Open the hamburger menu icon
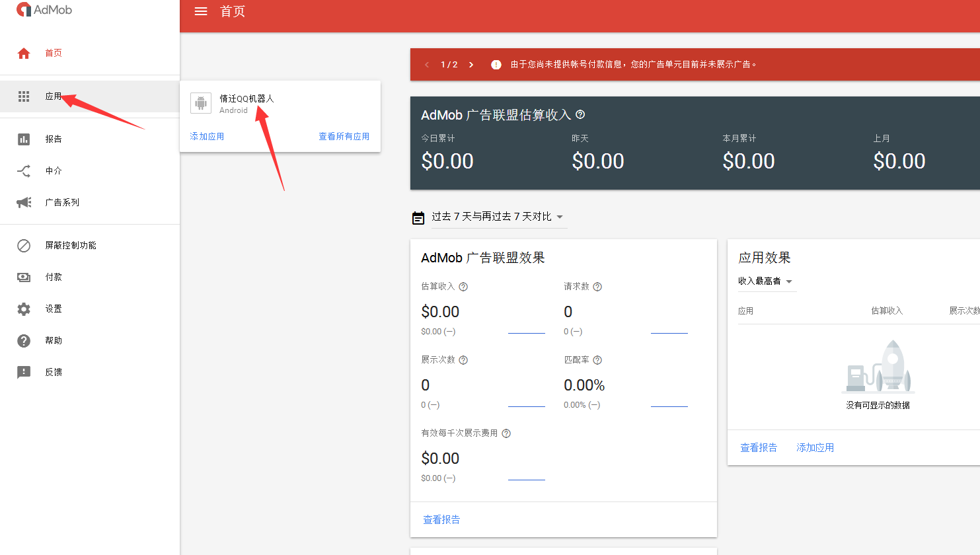The height and width of the screenshot is (555, 980). pos(201,11)
